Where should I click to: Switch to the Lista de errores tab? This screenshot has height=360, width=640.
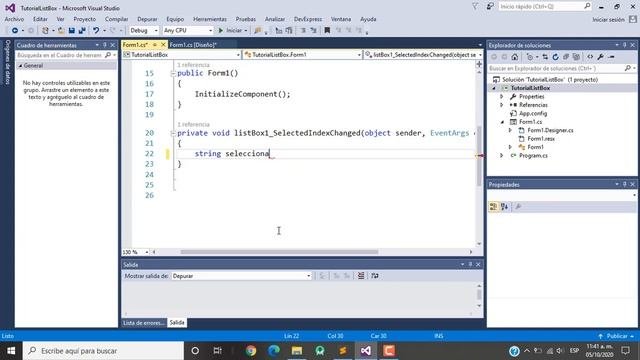point(144,323)
